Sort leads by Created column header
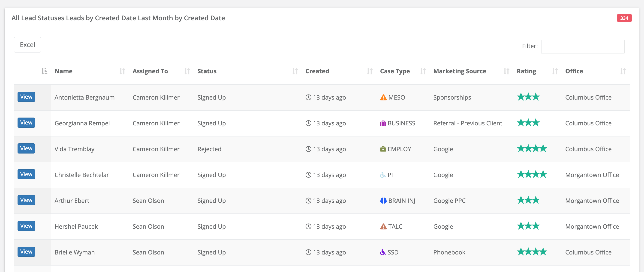The height and width of the screenshot is (272, 644). click(x=317, y=71)
